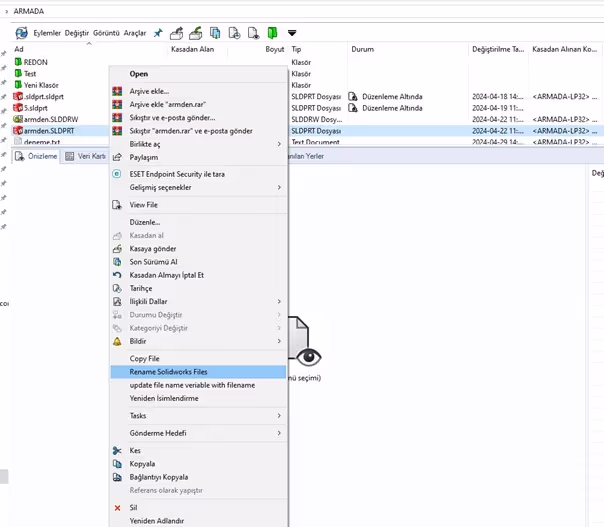Switch to the Önizleme tab

coord(36,156)
